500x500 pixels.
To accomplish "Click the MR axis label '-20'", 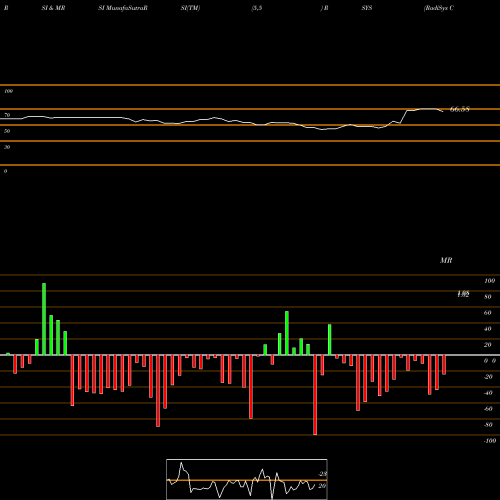I will pyautogui.click(x=488, y=377).
